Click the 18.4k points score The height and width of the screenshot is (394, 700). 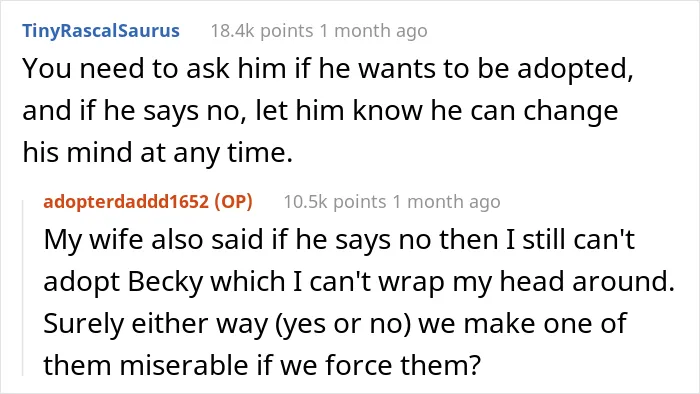pos(262,31)
